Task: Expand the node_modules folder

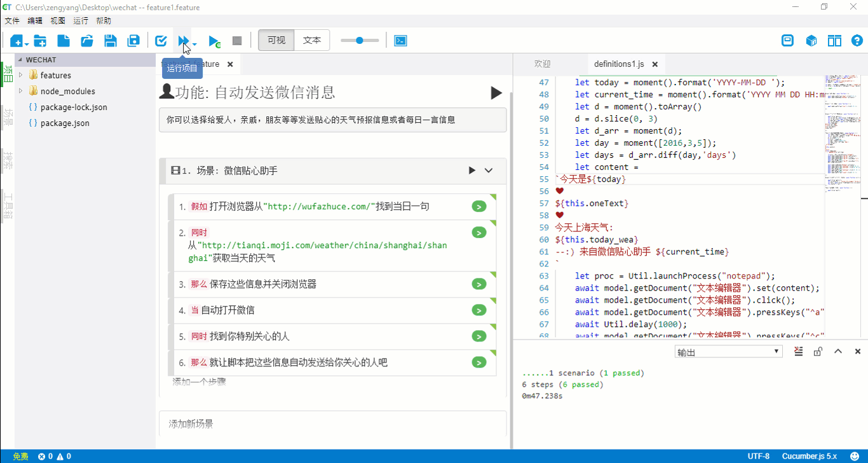Action: tap(20, 91)
